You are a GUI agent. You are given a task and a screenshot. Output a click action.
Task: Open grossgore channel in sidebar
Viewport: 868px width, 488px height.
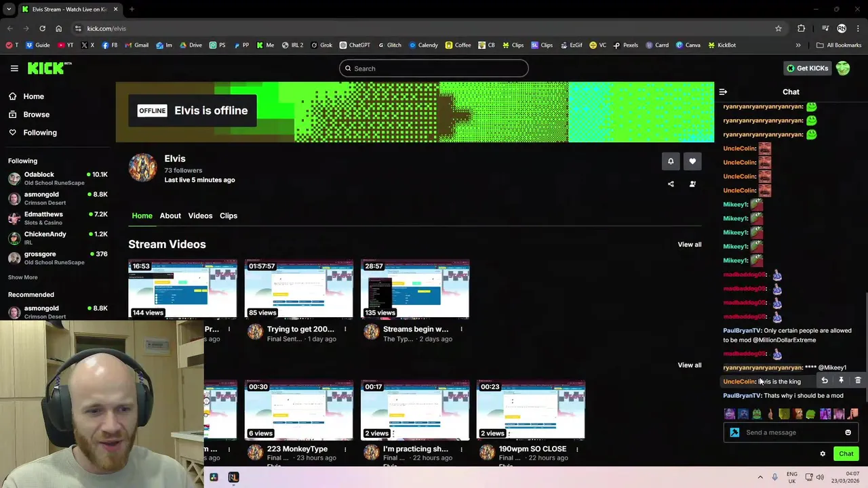pyautogui.click(x=58, y=258)
